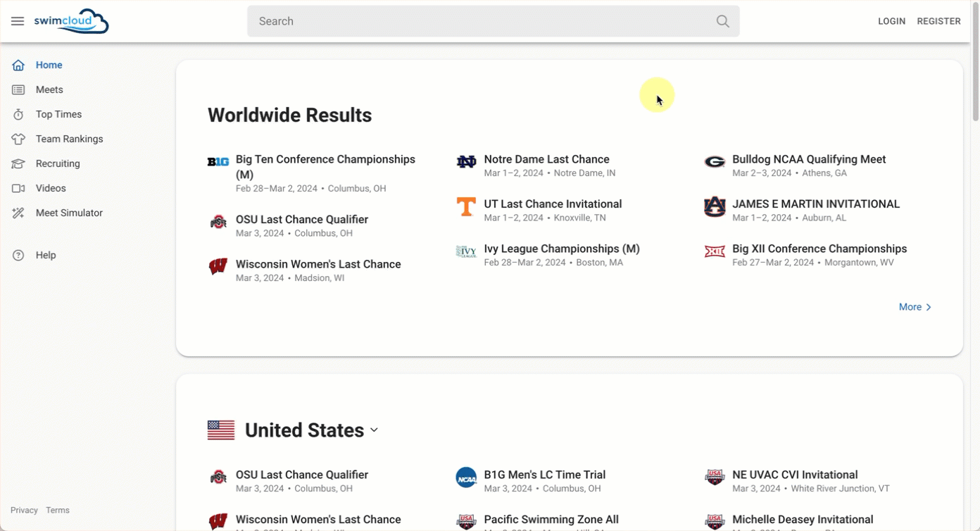Click the Ivy League logo
The width and height of the screenshot is (980, 531).
466,251
